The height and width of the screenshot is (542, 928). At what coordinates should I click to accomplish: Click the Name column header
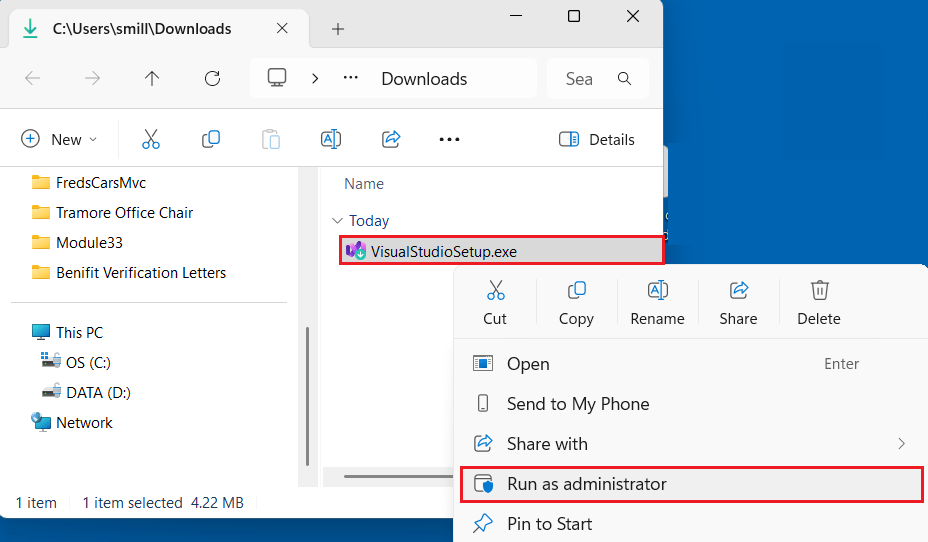(x=364, y=184)
